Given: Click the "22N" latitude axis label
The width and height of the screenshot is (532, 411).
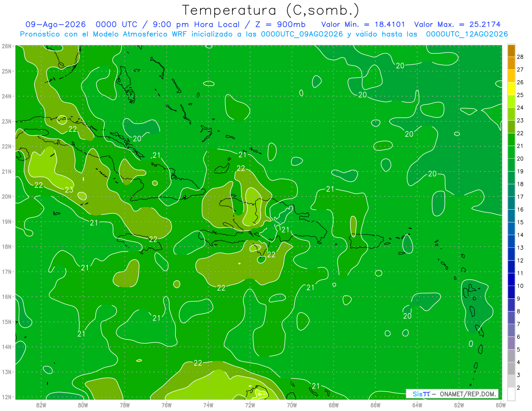Looking at the screenshot, I should click(7, 146).
